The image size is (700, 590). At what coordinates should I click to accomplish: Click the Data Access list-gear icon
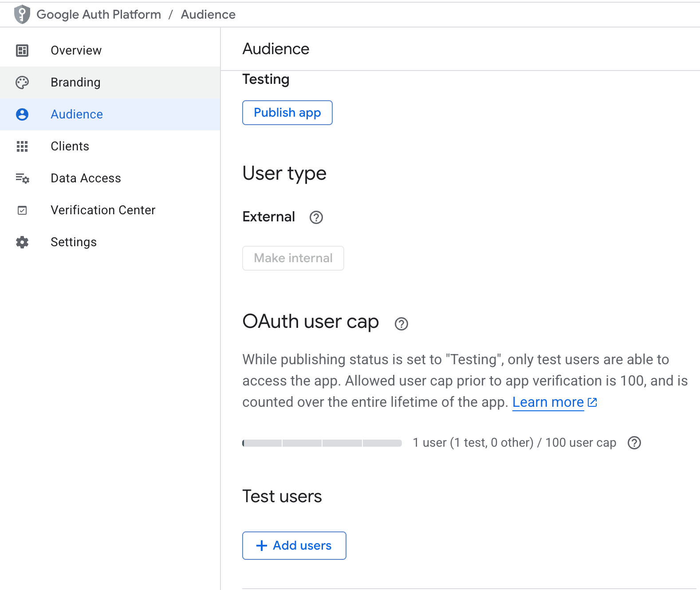(22, 178)
